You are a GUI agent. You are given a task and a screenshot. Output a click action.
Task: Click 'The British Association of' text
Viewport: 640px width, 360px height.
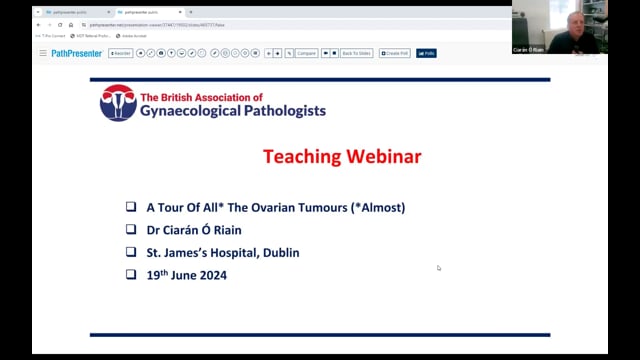202,98
